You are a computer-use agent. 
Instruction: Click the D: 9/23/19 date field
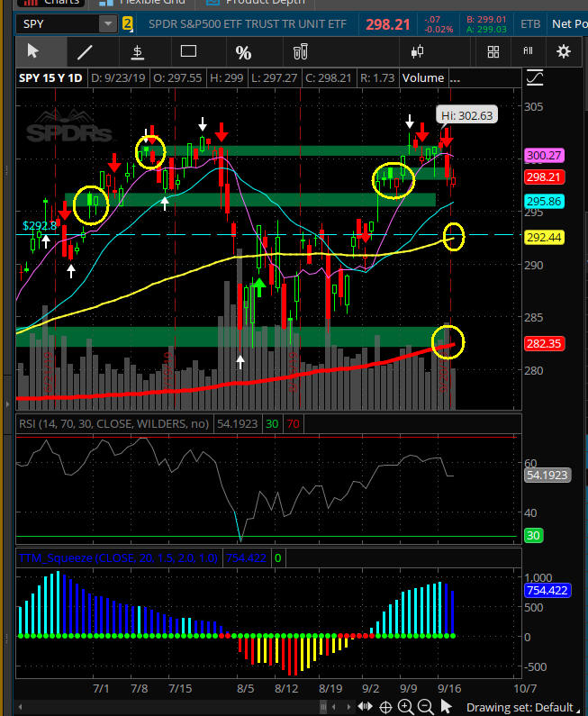tap(118, 78)
